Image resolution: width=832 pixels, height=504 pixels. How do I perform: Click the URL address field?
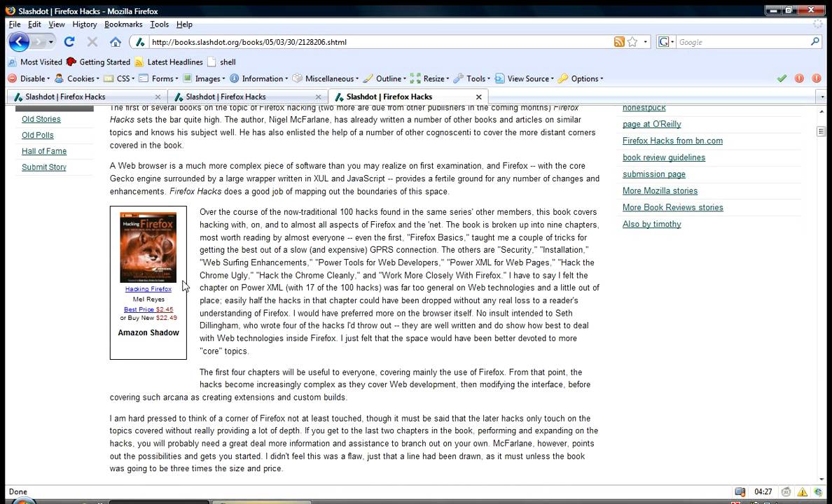[380, 42]
